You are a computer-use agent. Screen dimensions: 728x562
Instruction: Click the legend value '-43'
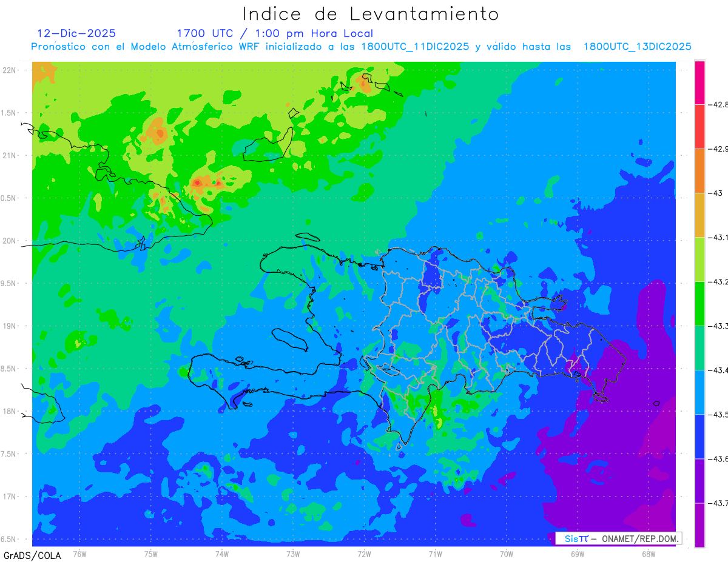715,193
